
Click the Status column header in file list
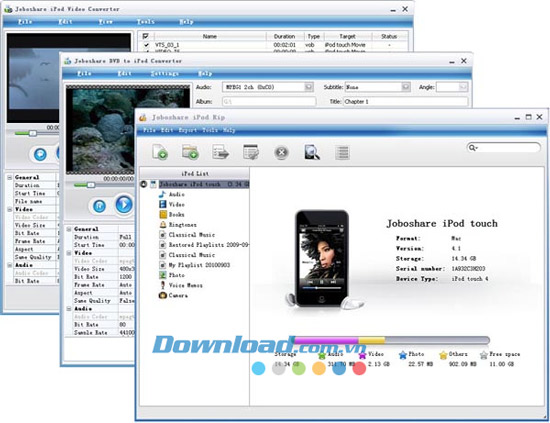(x=389, y=36)
